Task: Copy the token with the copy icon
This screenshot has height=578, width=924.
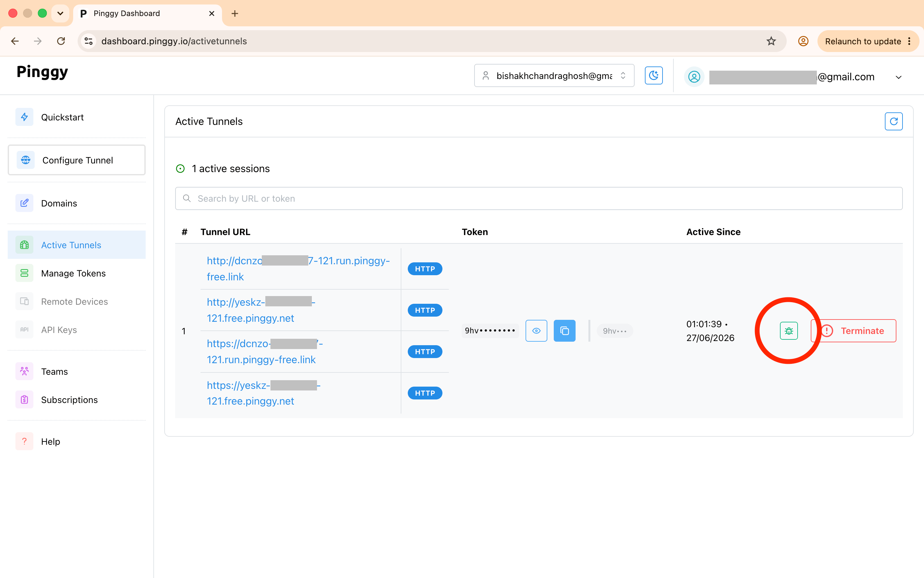Action: click(564, 331)
